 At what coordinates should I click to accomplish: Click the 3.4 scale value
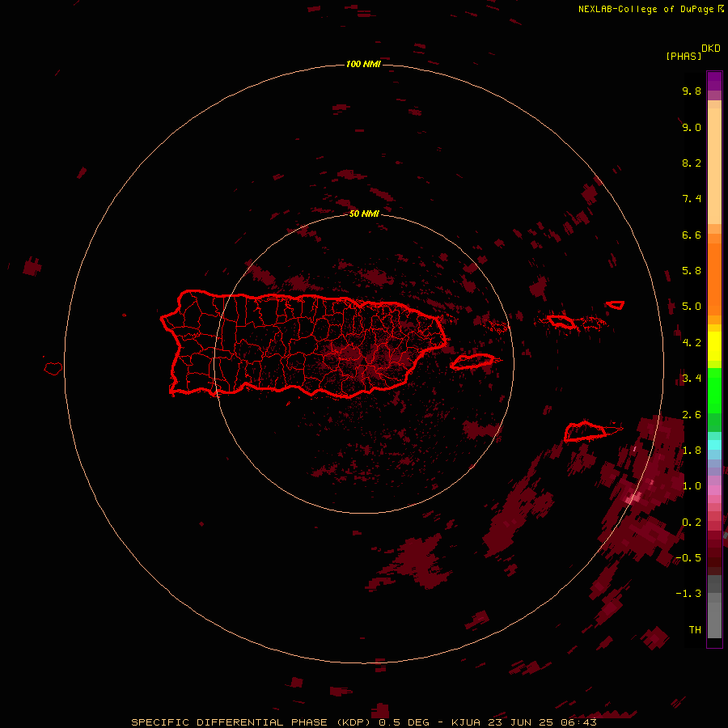(692, 379)
